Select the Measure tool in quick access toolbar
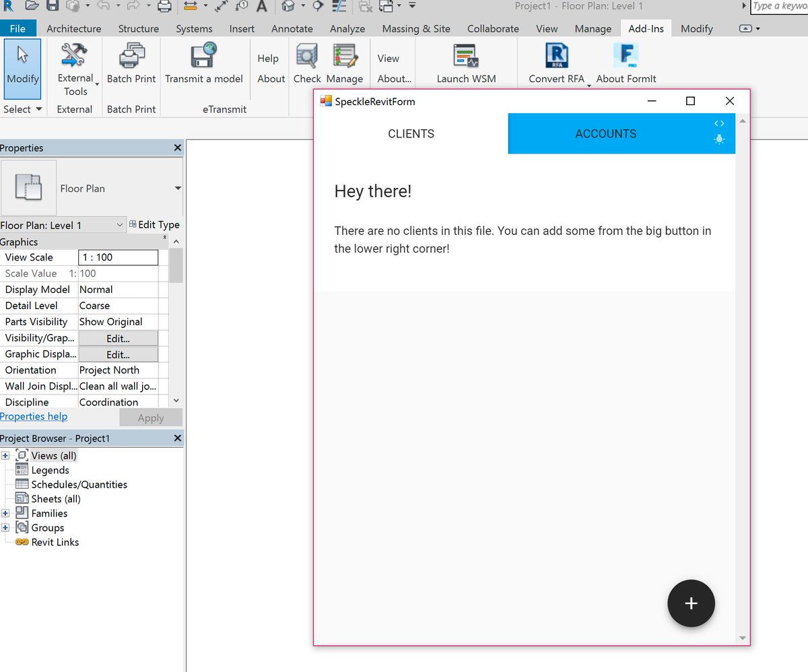This screenshot has width=808, height=672. [x=191, y=6]
